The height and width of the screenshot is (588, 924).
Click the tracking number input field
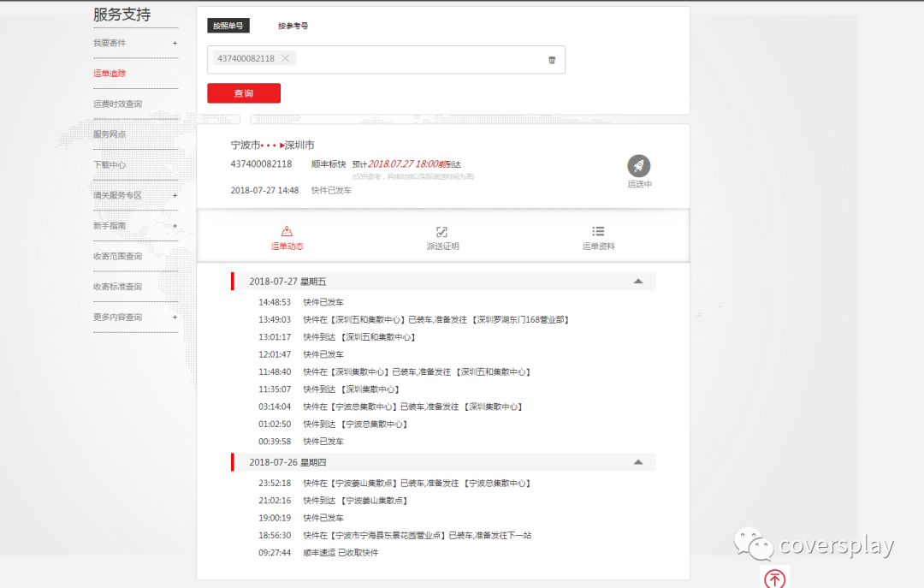point(419,59)
